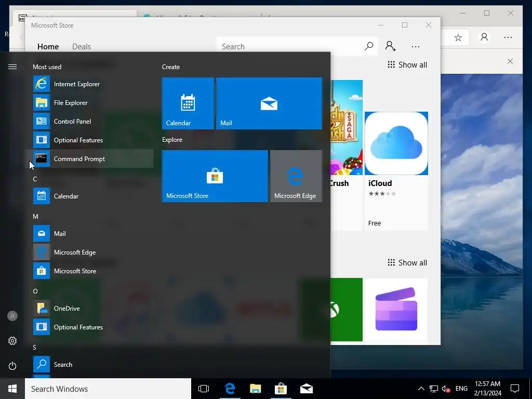532x399 pixels.
Task: Open Mail from the taskbar
Action: click(x=307, y=389)
